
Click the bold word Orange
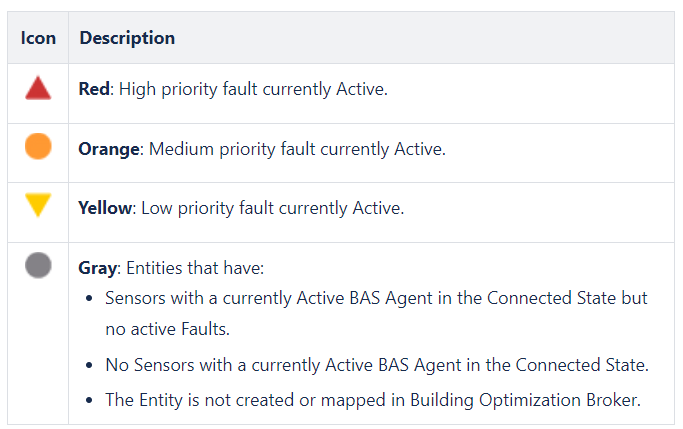click(x=109, y=149)
